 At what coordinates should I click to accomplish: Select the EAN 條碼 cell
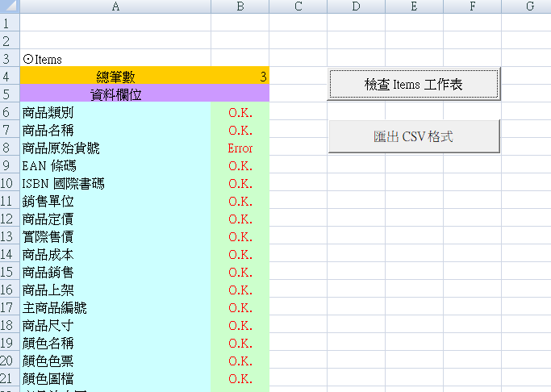tap(115, 165)
